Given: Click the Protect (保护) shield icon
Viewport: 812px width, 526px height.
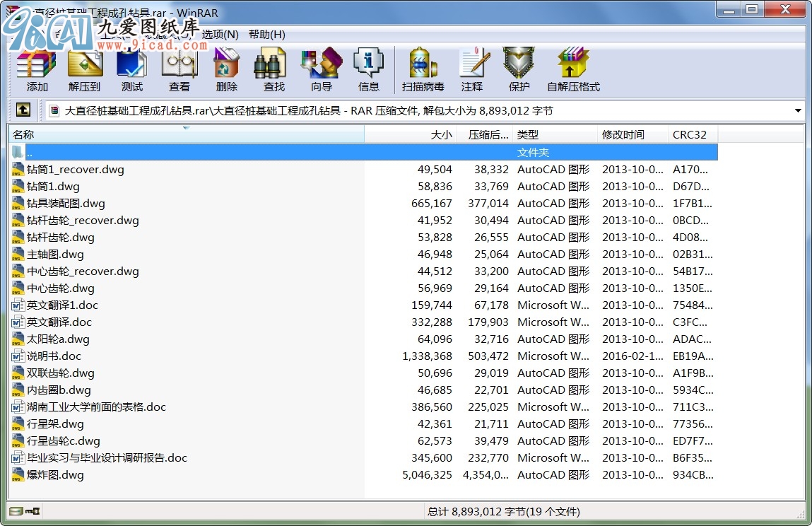Looking at the screenshot, I should (519, 63).
